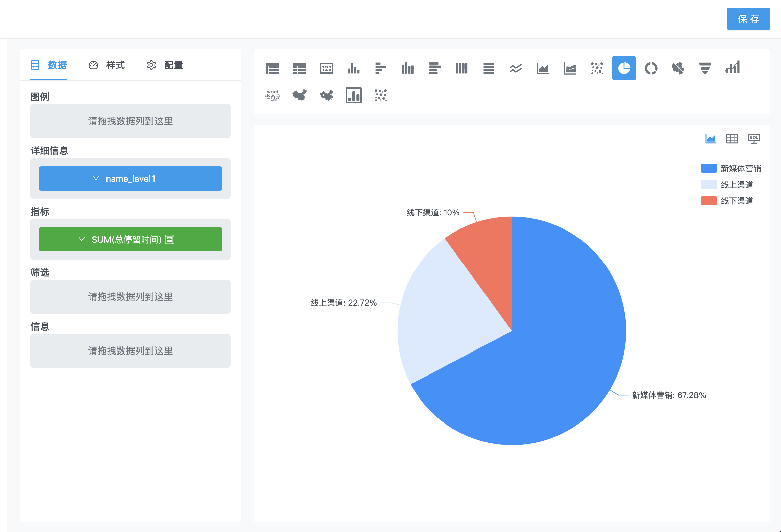The image size is (781, 532).
Task: Select the stacked horizontal bar chart type
Action: pos(434,68)
